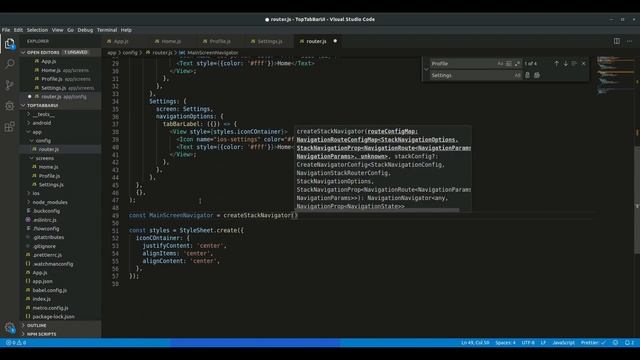Change language mode via JavaScript status item
The height and width of the screenshot is (360, 640).
563,342
